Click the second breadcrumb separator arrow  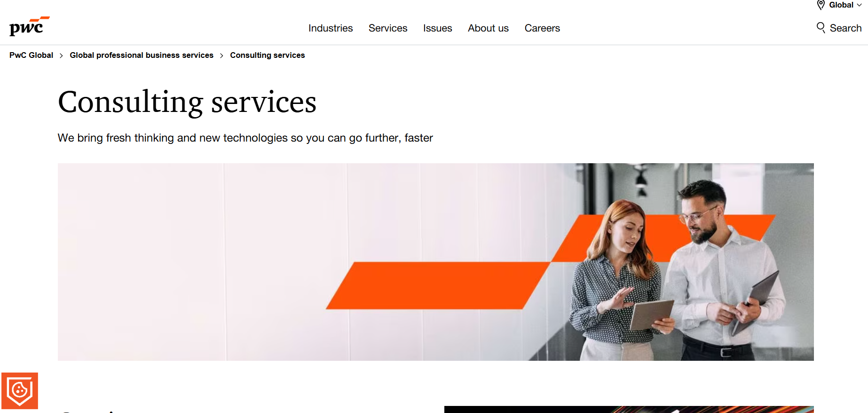(221, 56)
